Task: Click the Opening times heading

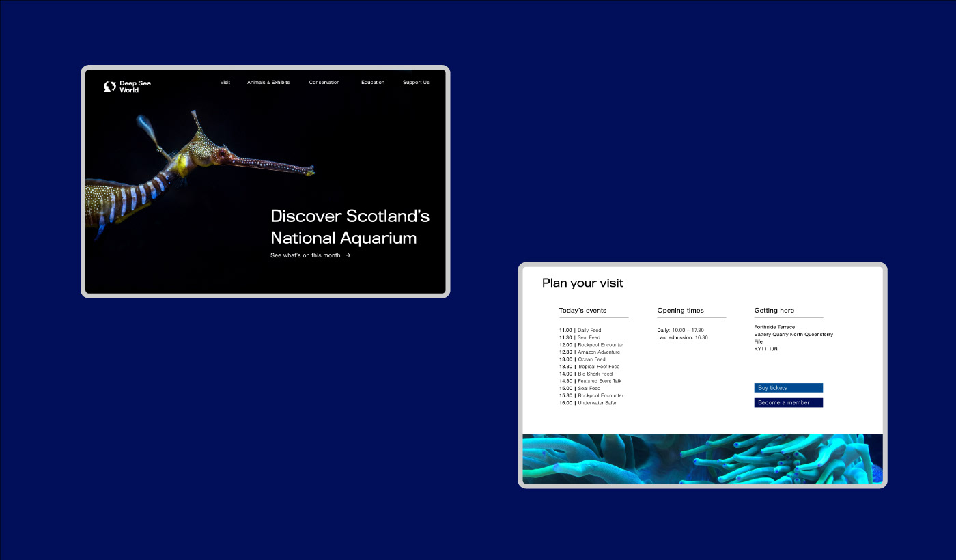Action: (680, 311)
